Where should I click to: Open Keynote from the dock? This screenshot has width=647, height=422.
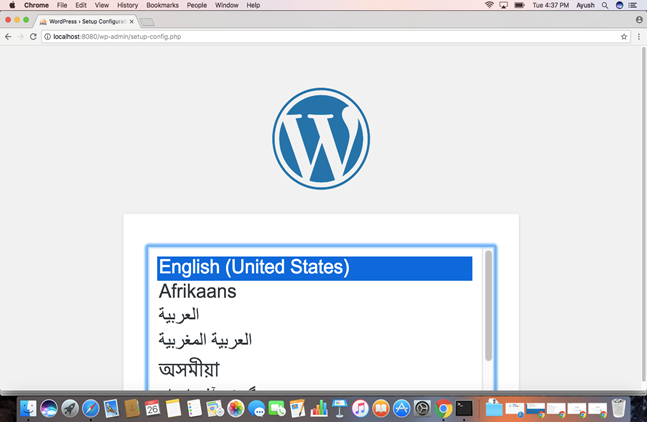coord(339,409)
